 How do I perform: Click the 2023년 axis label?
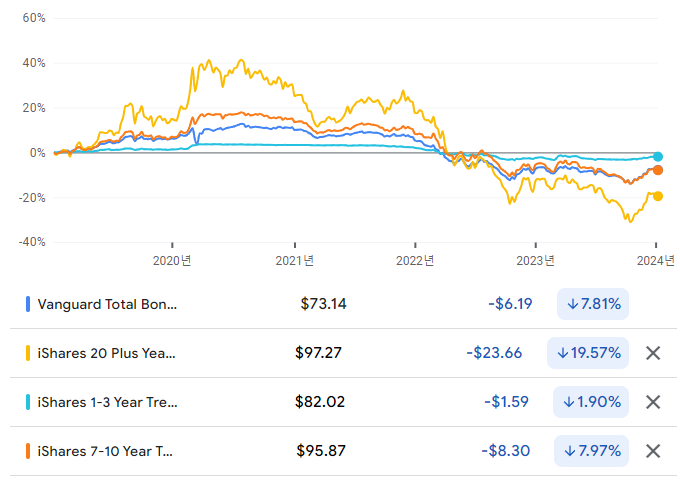coord(535,261)
